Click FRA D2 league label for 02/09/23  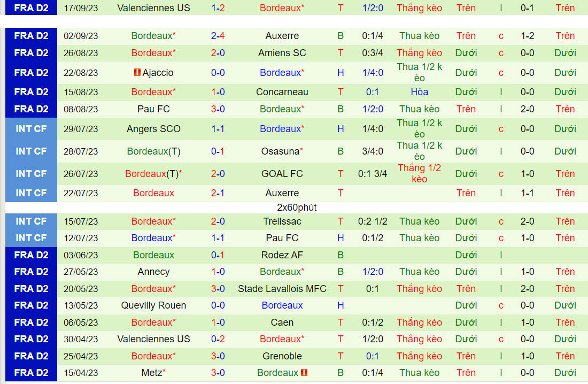pos(31,36)
